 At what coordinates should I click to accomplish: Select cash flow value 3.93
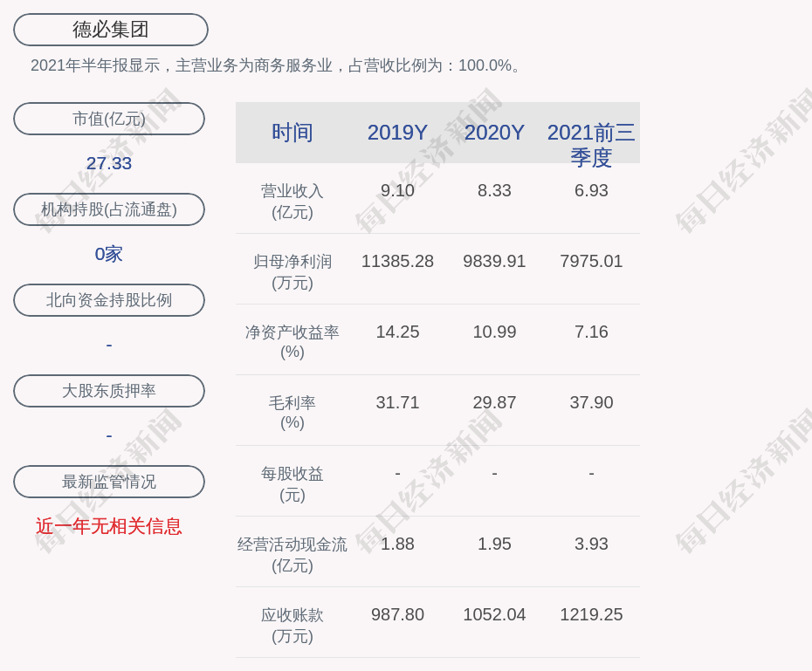coord(591,544)
